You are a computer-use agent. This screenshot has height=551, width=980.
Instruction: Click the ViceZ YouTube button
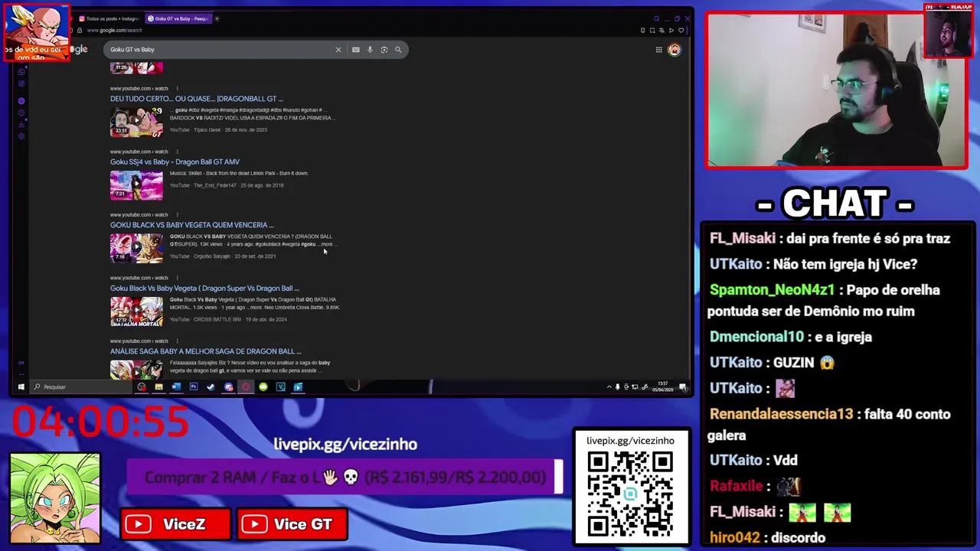pyautogui.click(x=175, y=524)
